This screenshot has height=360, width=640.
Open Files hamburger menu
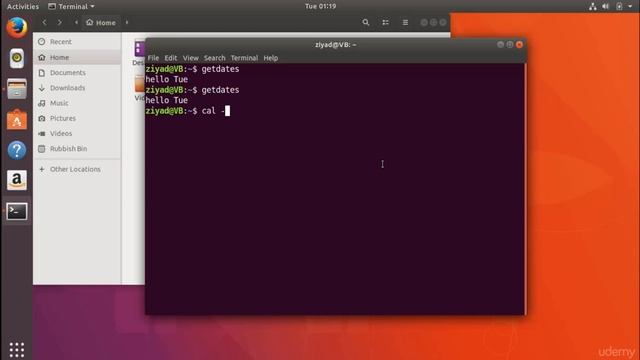click(x=405, y=22)
